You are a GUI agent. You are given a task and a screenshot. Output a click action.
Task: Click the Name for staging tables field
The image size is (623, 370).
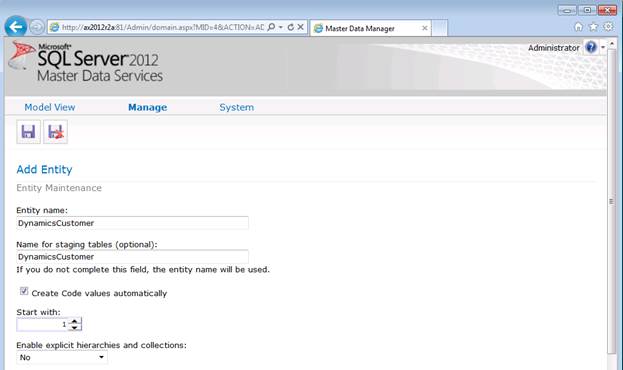(132, 257)
